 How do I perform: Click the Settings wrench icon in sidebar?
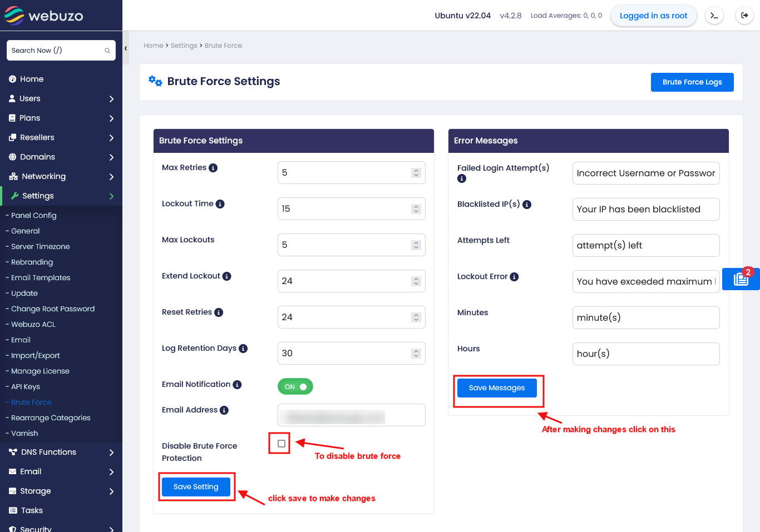(x=15, y=196)
